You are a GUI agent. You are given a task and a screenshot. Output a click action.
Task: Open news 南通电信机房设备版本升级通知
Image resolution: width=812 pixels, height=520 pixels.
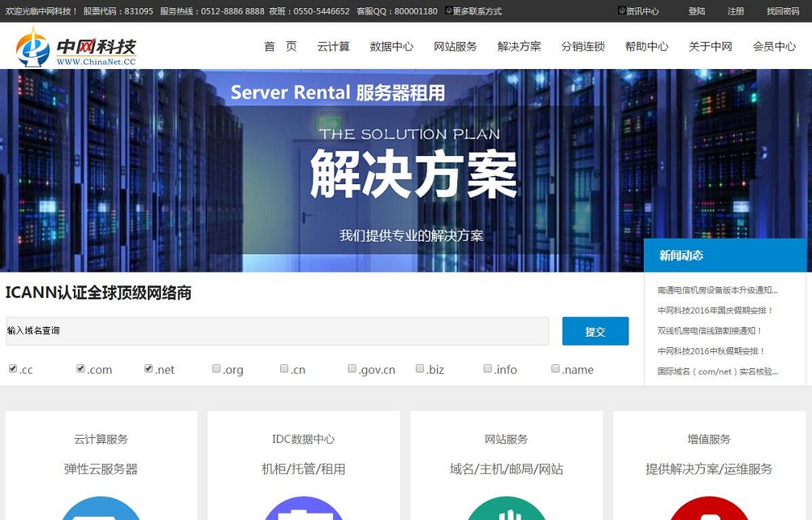718,290
